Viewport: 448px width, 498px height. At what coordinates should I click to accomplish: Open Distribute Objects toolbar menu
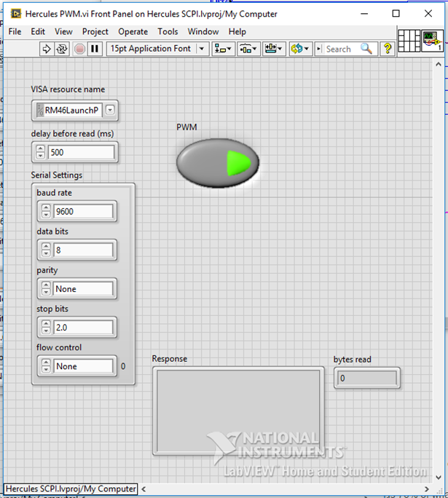tap(248, 49)
